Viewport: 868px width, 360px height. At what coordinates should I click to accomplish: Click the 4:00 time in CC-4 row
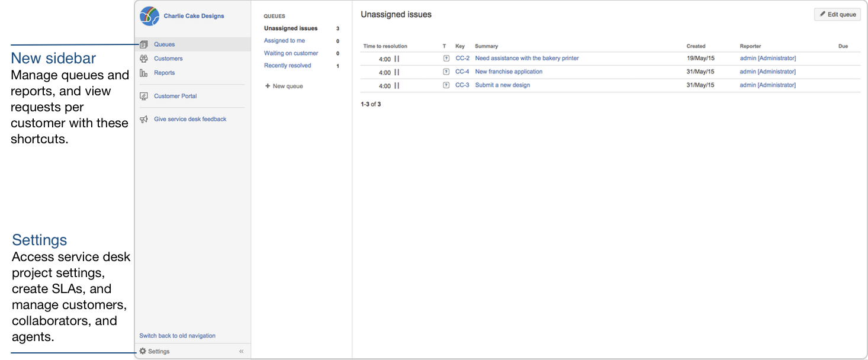[385, 73]
